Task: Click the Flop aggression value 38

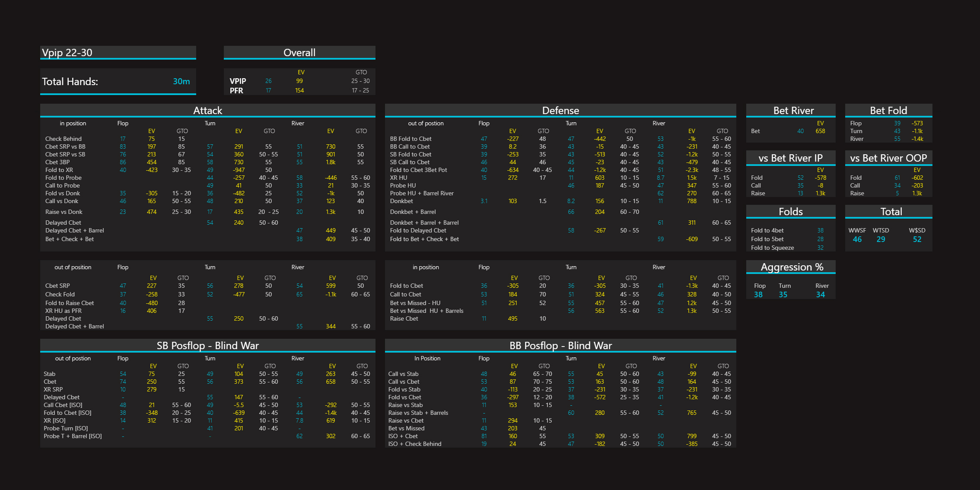Action: click(x=758, y=295)
